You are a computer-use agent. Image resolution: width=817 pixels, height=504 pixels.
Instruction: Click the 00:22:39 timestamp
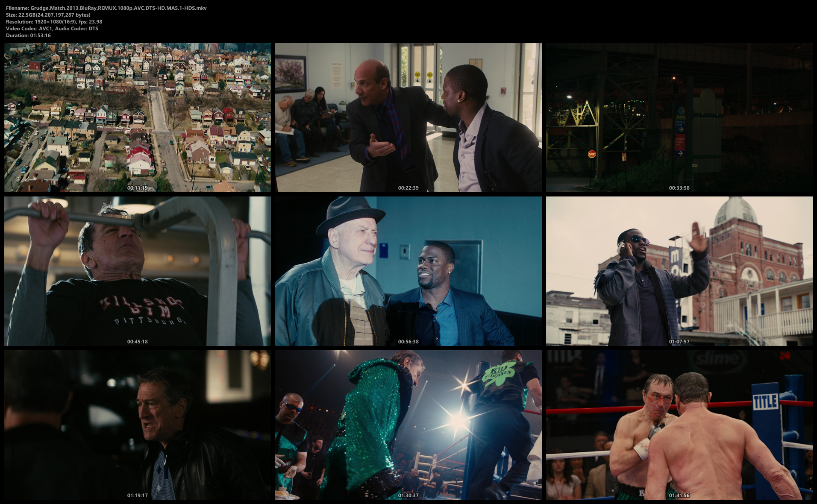pos(408,188)
